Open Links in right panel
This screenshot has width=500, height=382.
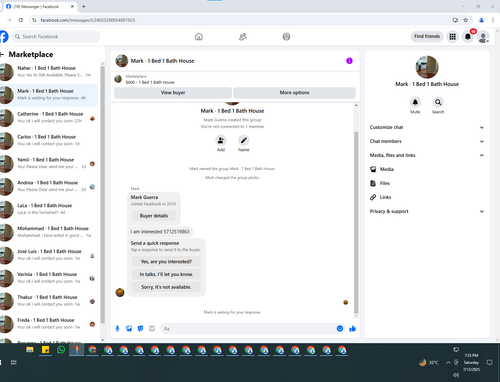[x=427, y=197]
